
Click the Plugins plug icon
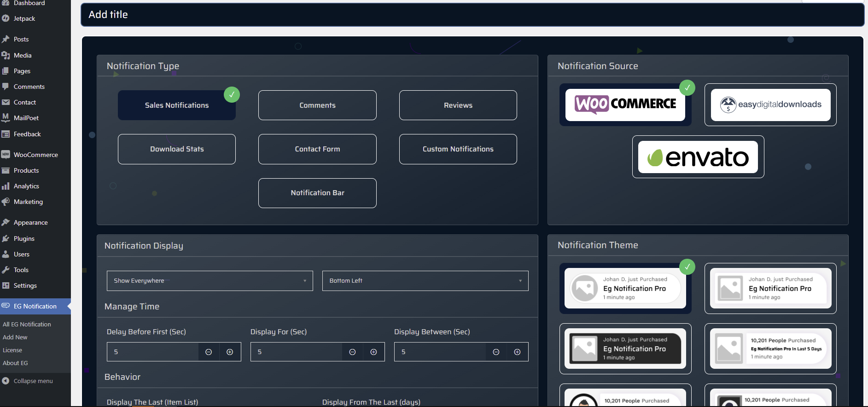pyautogui.click(x=6, y=238)
